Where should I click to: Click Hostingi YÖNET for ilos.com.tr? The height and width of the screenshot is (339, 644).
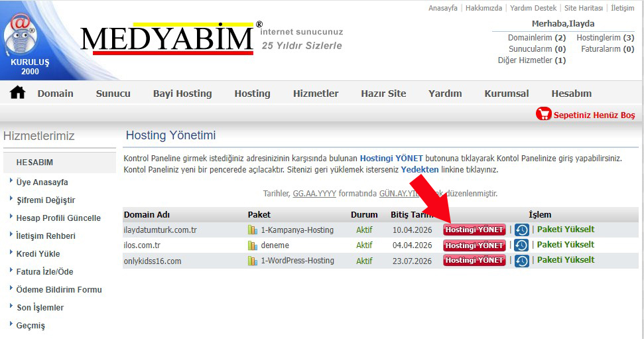pyautogui.click(x=474, y=245)
